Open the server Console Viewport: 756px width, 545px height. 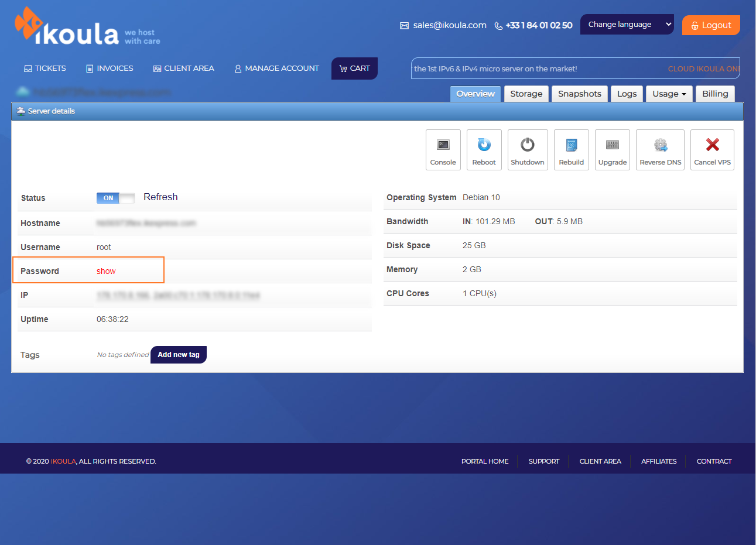coord(443,150)
